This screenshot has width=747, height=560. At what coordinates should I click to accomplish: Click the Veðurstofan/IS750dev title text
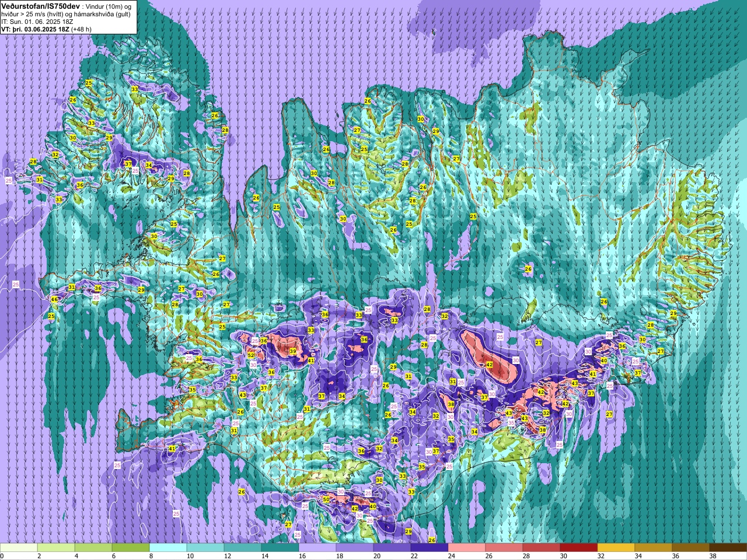coord(41,5)
